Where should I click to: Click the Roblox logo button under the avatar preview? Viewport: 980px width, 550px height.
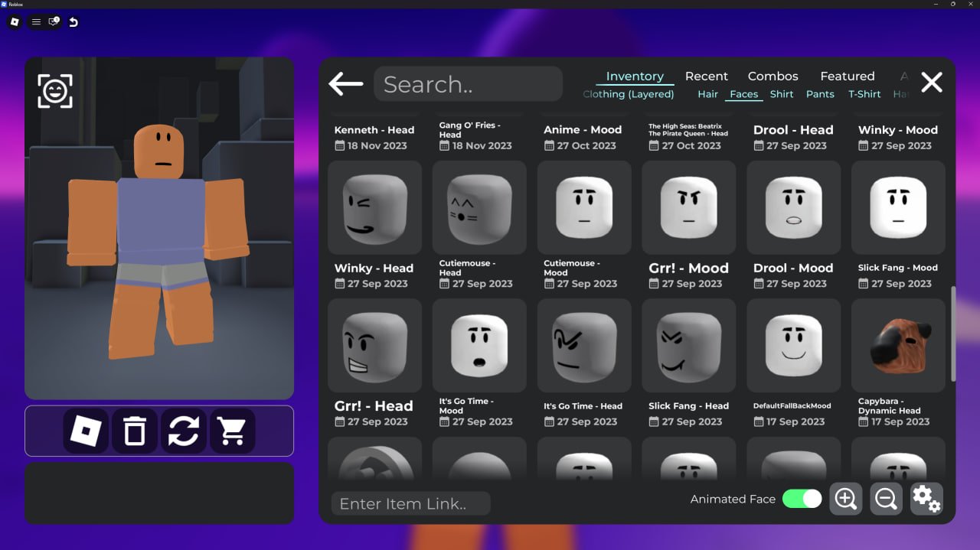pos(86,431)
